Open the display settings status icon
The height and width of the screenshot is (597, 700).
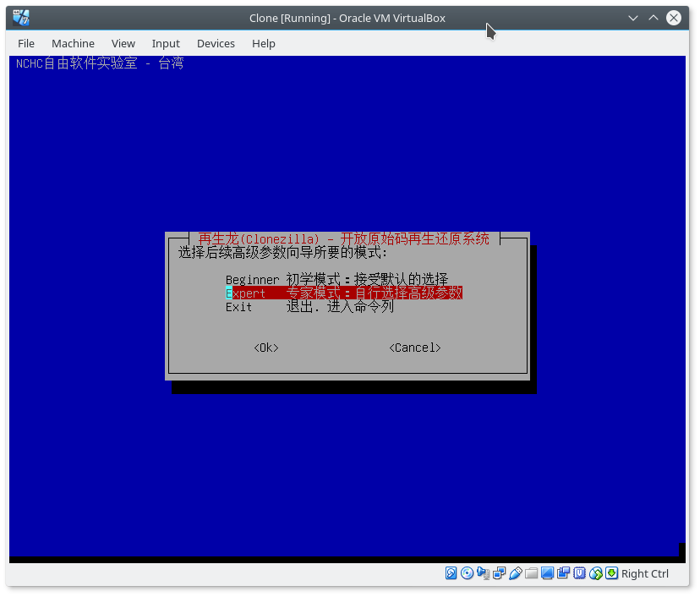(547, 572)
